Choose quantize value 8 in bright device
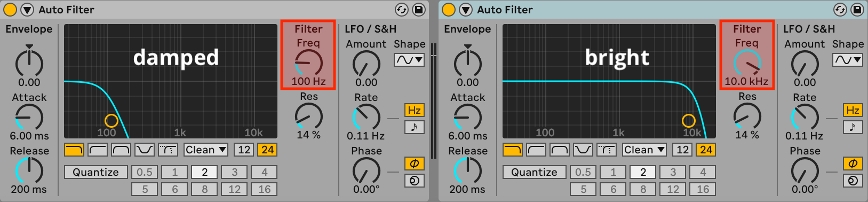 point(643,189)
